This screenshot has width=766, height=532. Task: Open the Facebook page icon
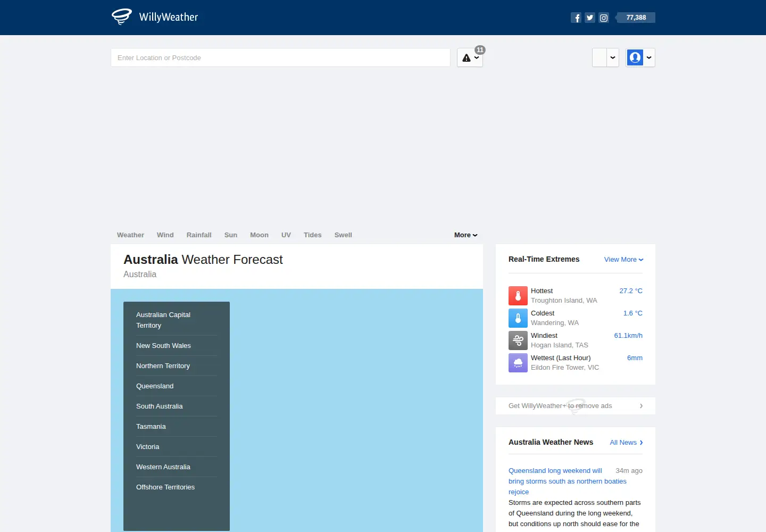coord(576,18)
